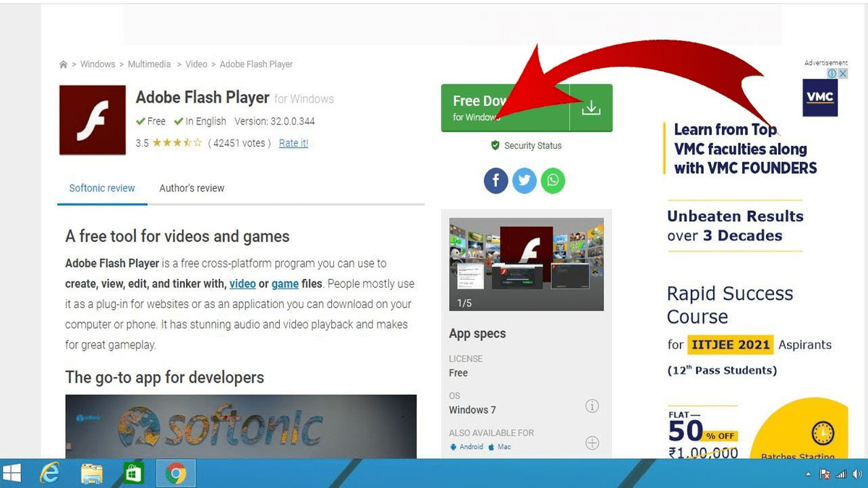Click 'The go-to app for developers' heading

(x=164, y=377)
